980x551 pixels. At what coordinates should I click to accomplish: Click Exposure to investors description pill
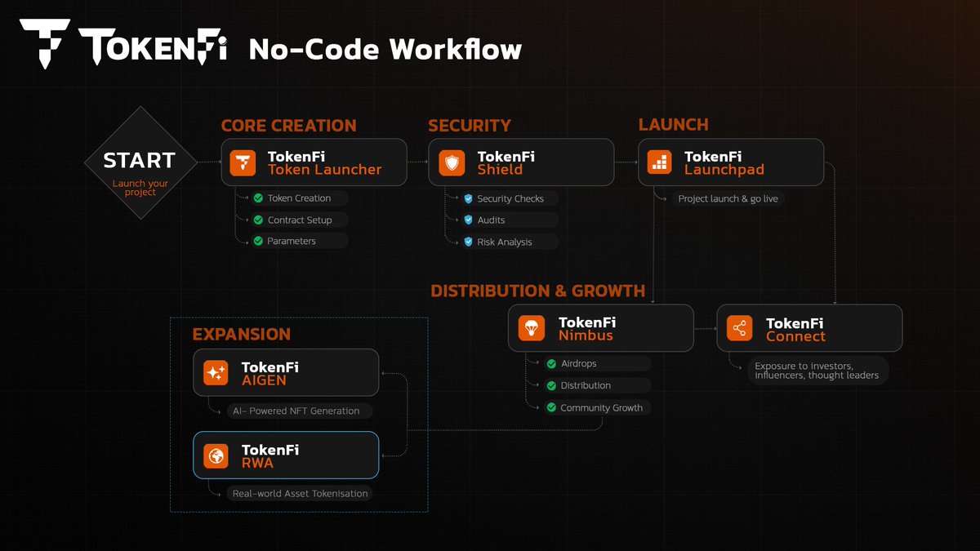click(x=818, y=371)
